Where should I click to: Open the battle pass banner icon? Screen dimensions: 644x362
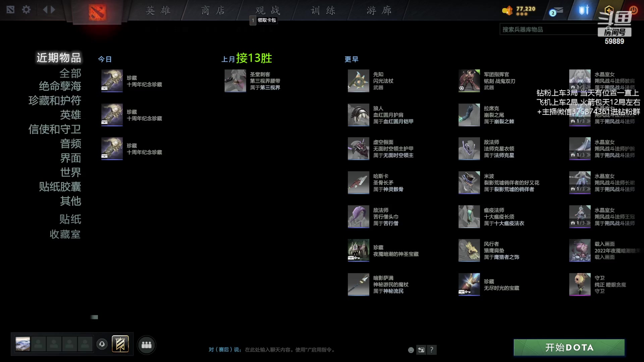tap(120, 344)
